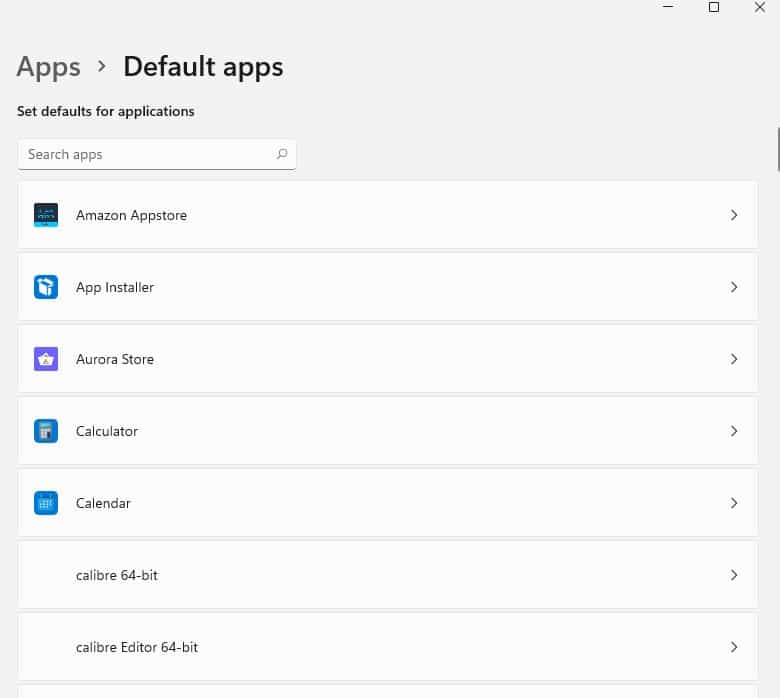780x698 pixels.
Task: Expand the Calendar row chevron
Action: [734, 503]
